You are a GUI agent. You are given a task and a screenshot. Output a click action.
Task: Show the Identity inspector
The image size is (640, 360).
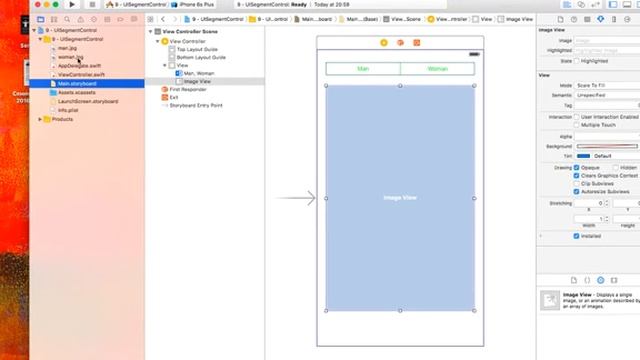click(587, 19)
